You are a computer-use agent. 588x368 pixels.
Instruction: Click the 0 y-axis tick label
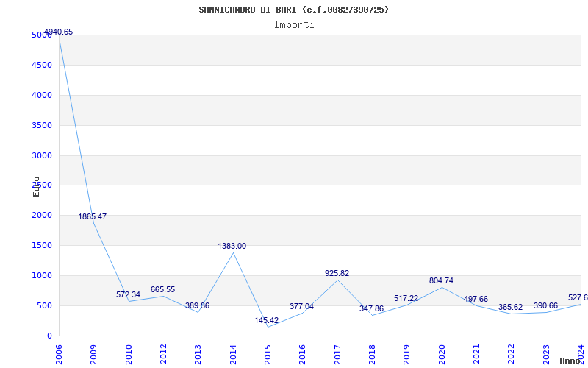pos(49,336)
